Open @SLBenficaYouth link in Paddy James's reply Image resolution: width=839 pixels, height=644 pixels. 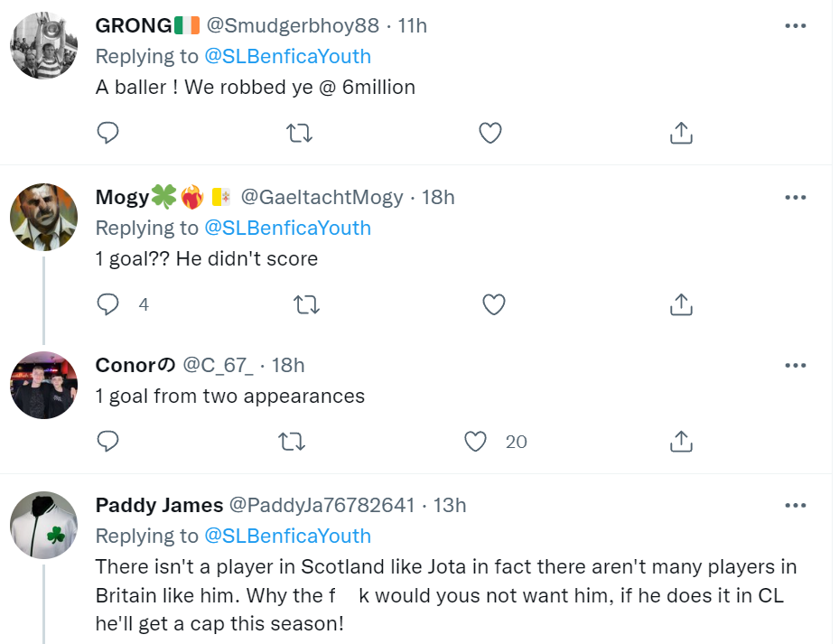click(x=288, y=536)
